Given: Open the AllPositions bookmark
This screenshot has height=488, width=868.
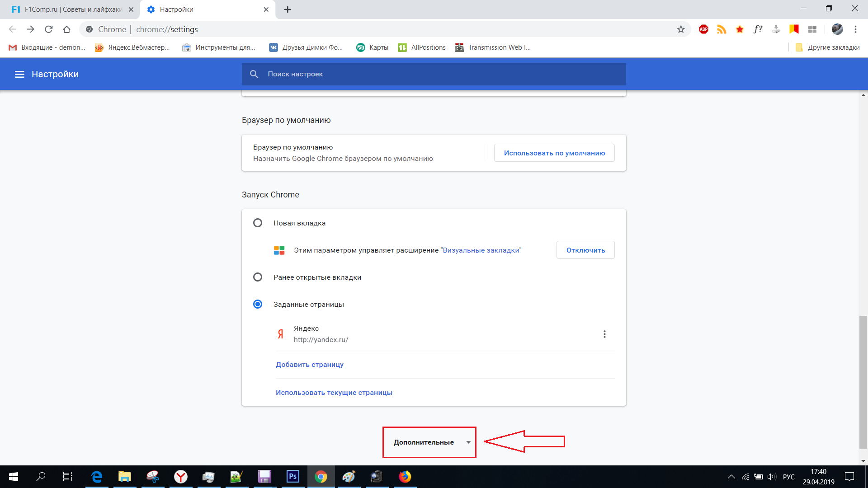Looking at the screenshot, I should (421, 47).
